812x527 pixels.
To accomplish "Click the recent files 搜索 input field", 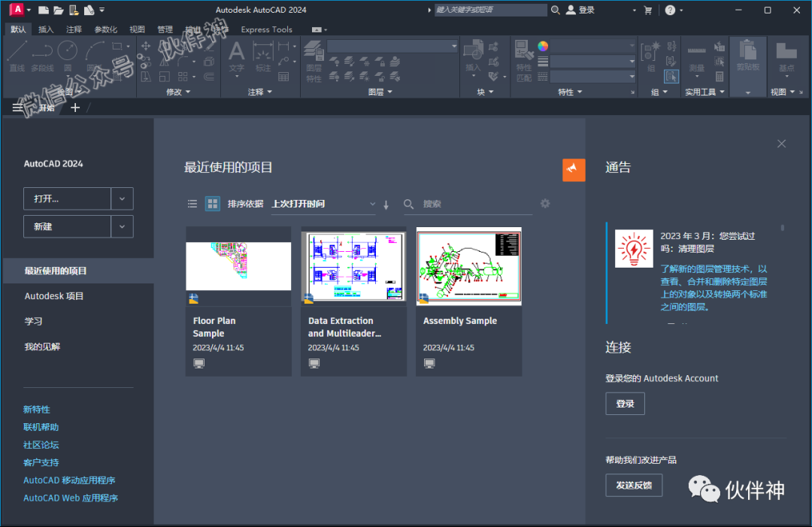I will 477,204.
